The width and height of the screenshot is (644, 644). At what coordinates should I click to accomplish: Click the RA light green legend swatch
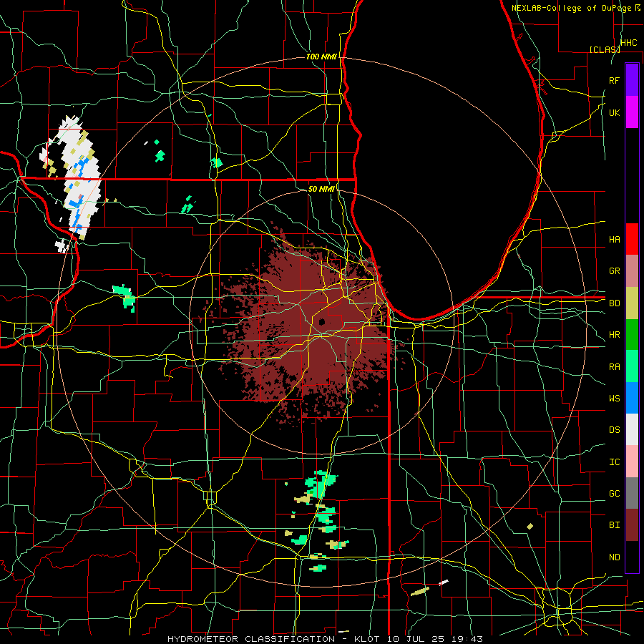click(632, 366)
